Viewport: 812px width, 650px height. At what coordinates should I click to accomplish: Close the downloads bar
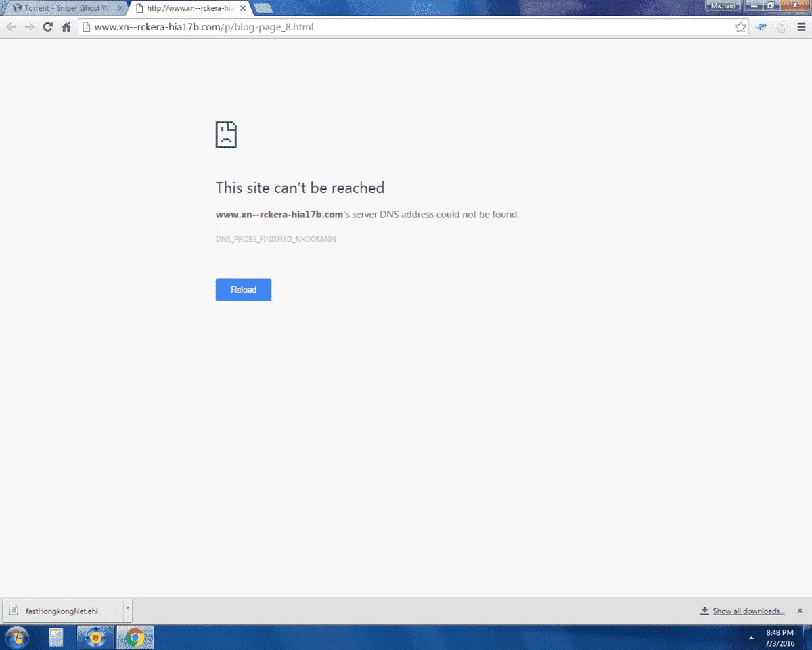(800, 610)
